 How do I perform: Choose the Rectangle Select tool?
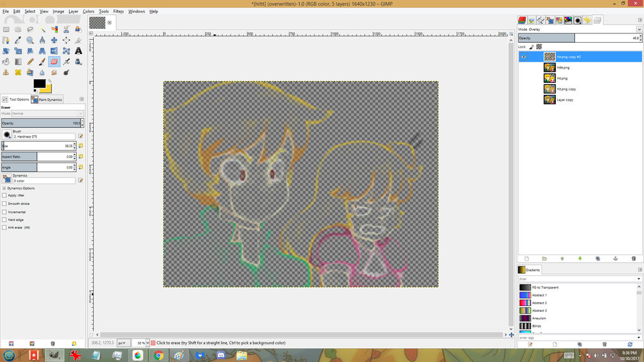coord(6,29)
